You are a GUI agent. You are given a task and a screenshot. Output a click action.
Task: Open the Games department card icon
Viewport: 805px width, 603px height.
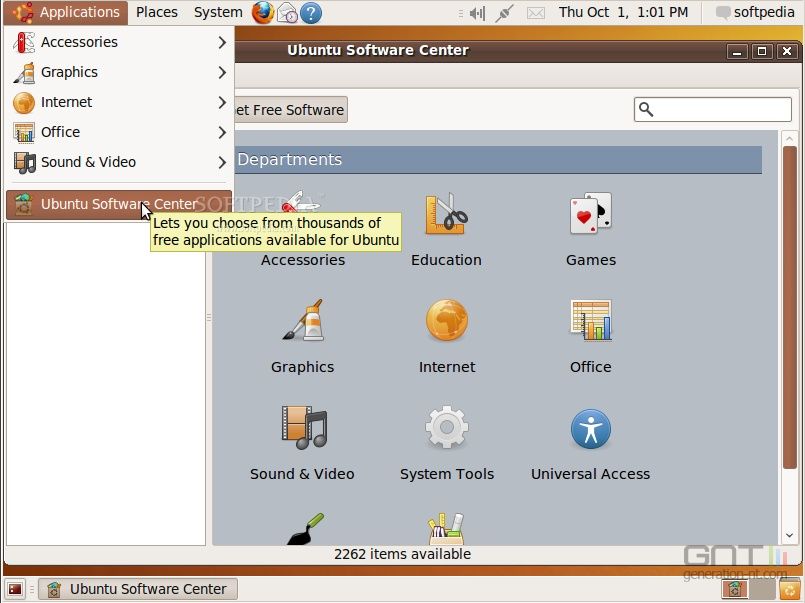(591, 213)
